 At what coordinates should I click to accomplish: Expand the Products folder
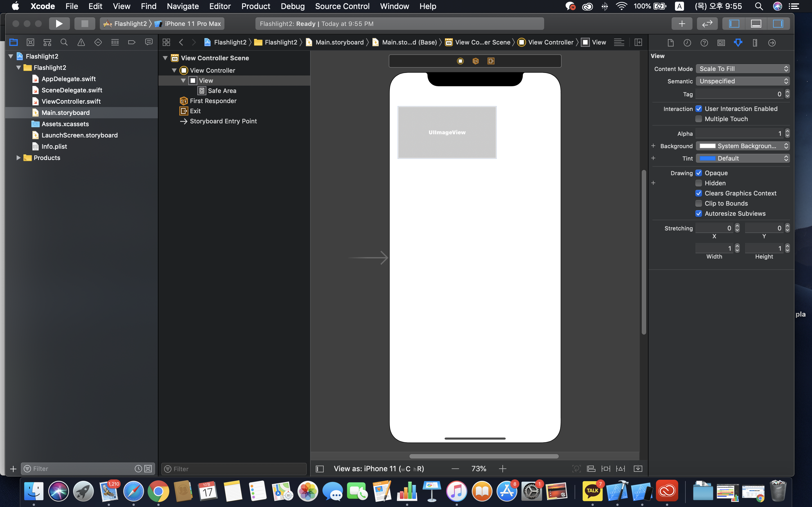(18, 158)
